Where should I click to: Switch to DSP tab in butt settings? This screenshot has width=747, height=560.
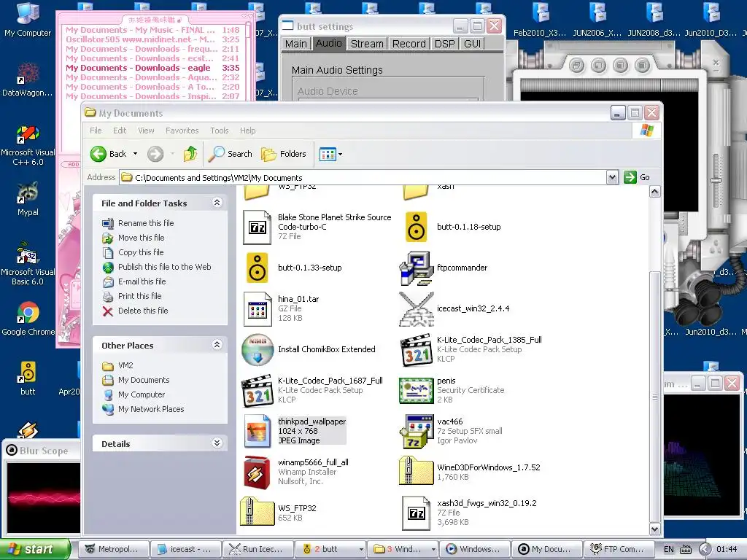click(444, 44)
